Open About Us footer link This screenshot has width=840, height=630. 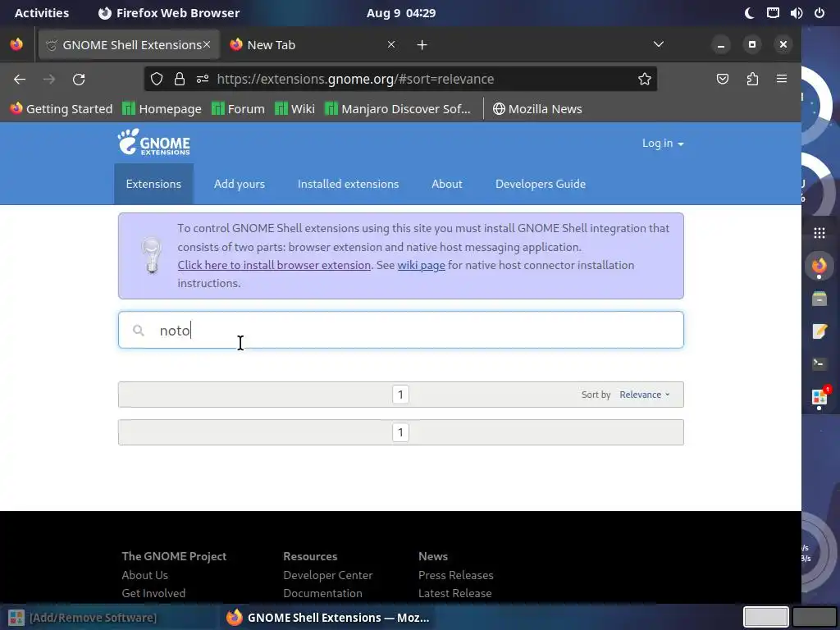click(x=144, y=575)
